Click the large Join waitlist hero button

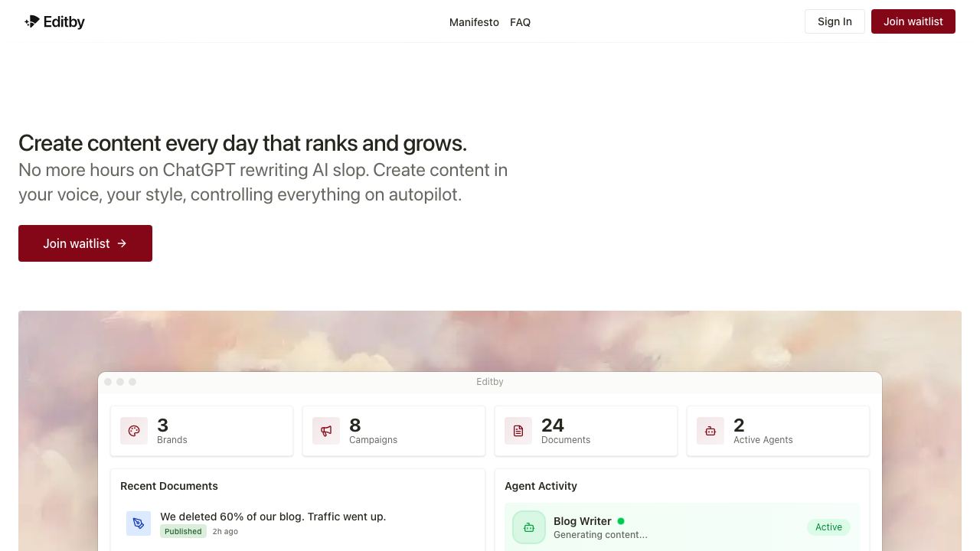[85, 243]
